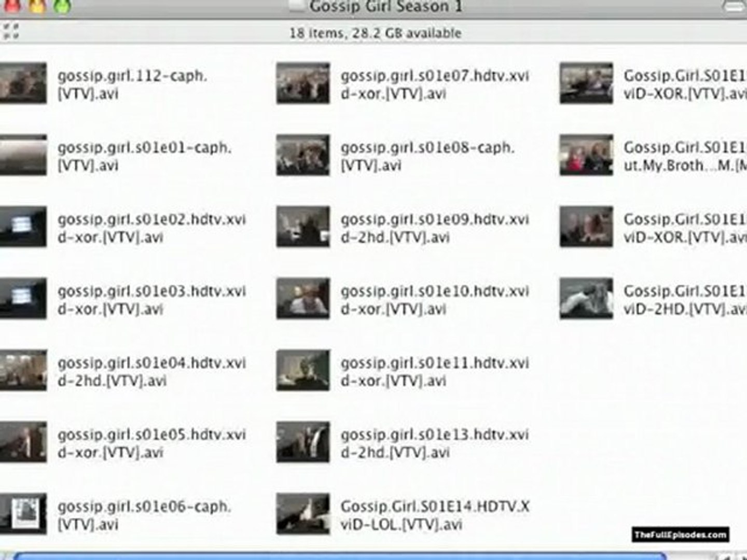Image resolution: width=747 pixels, height=560 pixels.
Task: Click the '18 items, 28.2 GB available' status text
Action: click(x=375, y=33)
